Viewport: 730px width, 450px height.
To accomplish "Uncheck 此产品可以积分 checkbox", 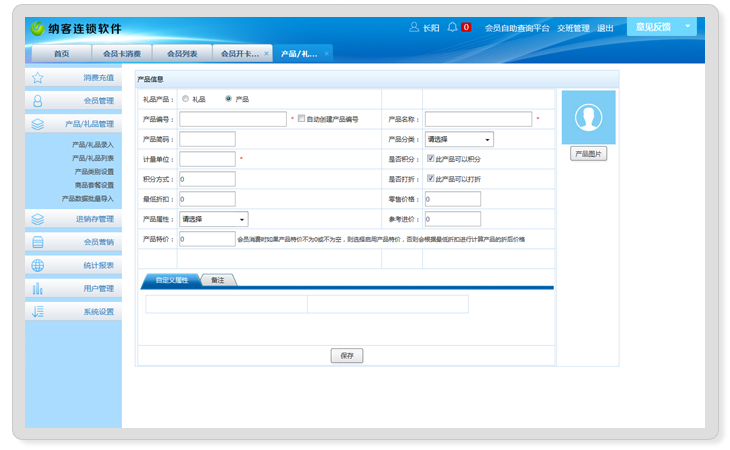I will [x=430, y=158].
